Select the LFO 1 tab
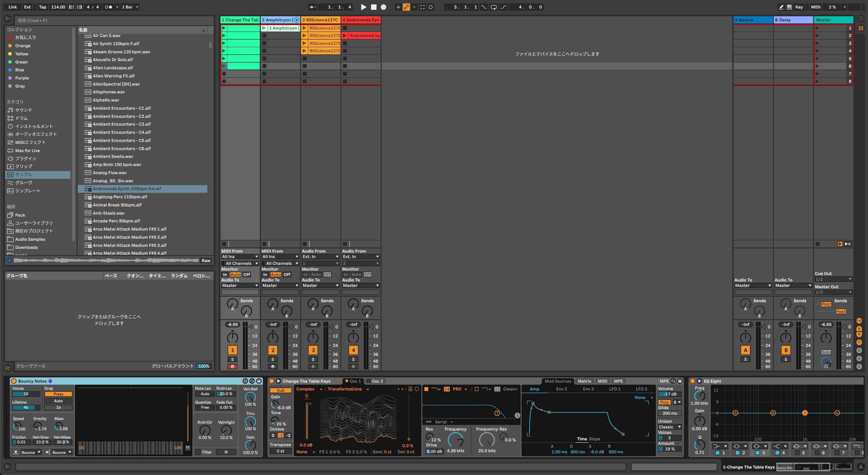The height and width of the screenshot is (475, 868). 615,389
